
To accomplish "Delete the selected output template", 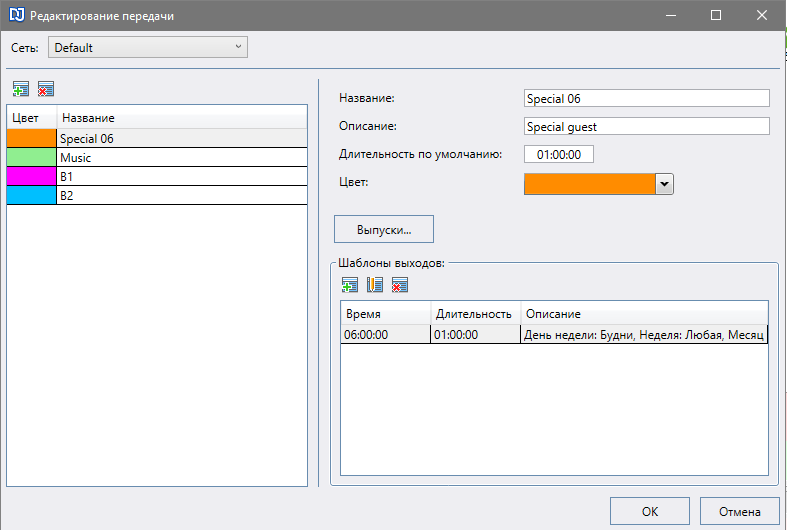I will pos(400,285).
